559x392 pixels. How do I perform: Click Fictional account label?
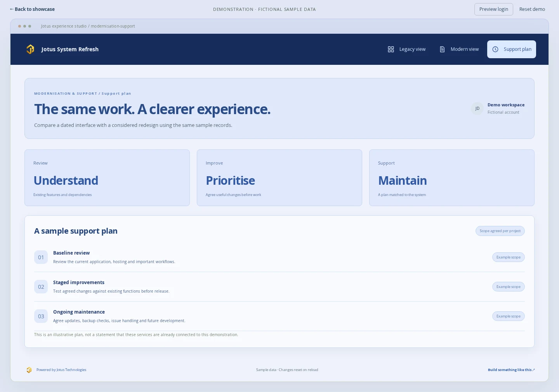[503, 113]
